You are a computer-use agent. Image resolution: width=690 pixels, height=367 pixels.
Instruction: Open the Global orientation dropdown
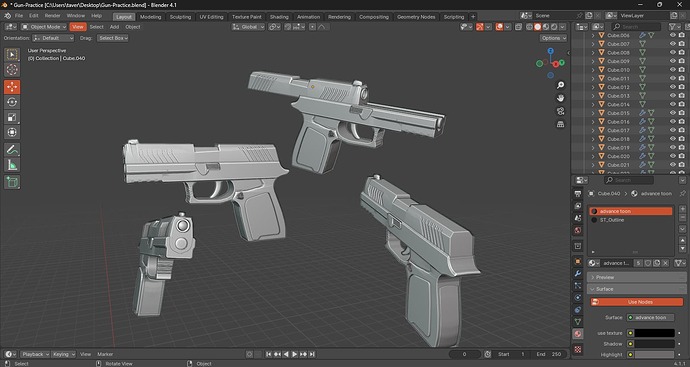pos(248,27)
